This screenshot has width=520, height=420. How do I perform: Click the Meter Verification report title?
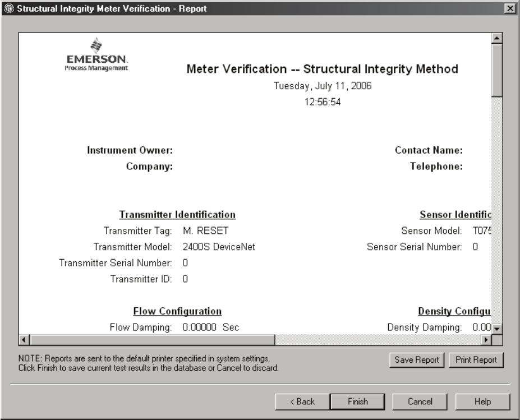pyautogui.click(x=323, y=69)
